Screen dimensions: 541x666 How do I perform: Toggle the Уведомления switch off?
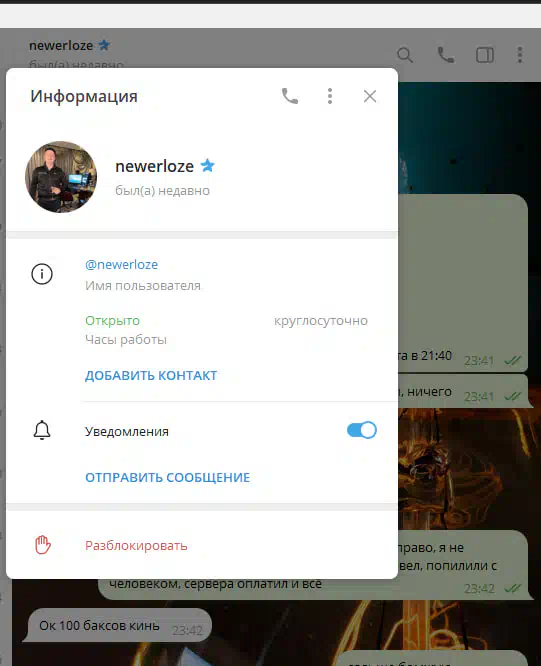pos(362,430)
